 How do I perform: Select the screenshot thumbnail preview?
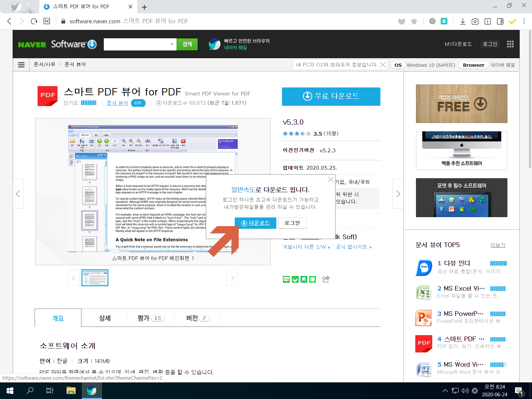point(95,278)
